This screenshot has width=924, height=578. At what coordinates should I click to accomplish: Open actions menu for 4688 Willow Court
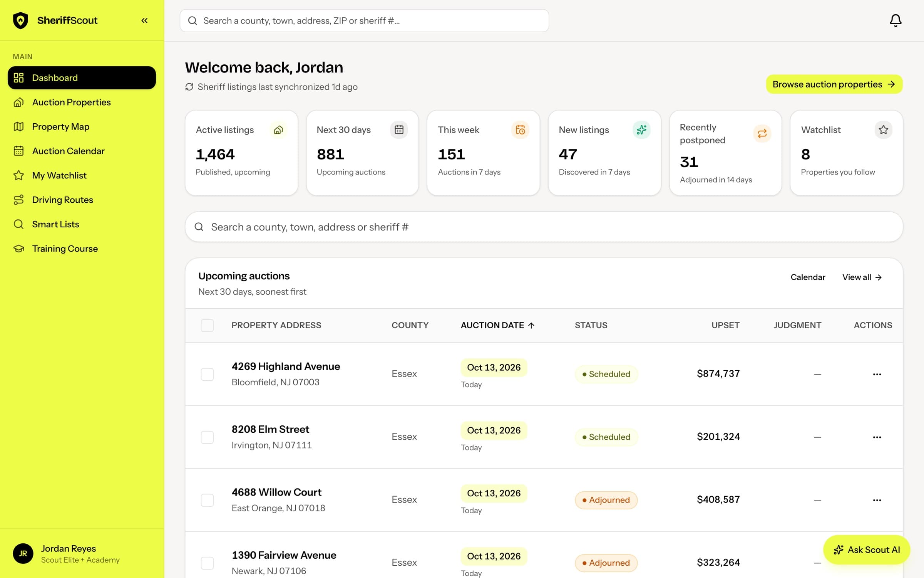877,500
